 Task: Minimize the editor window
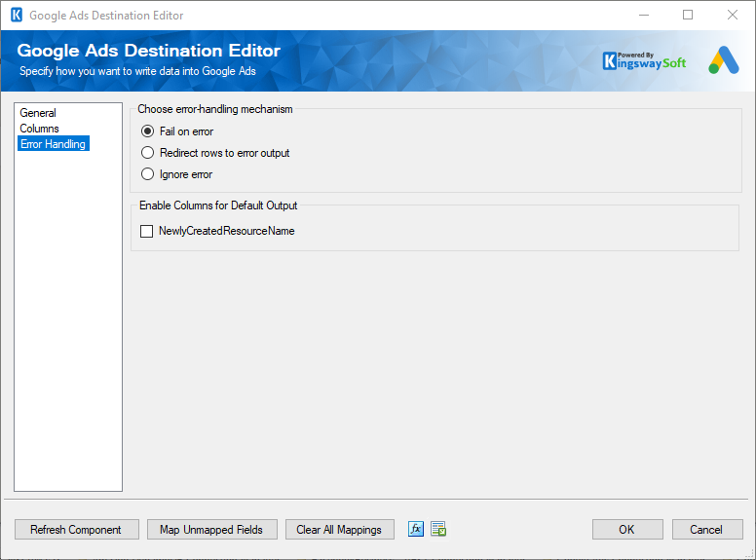coord(644,15)
